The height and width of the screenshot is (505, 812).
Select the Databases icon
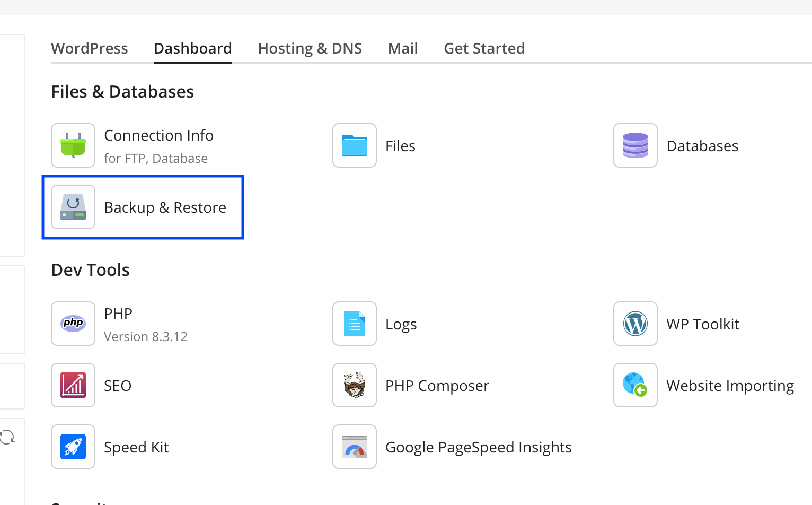pyautogui.click(x=635, y=145)
